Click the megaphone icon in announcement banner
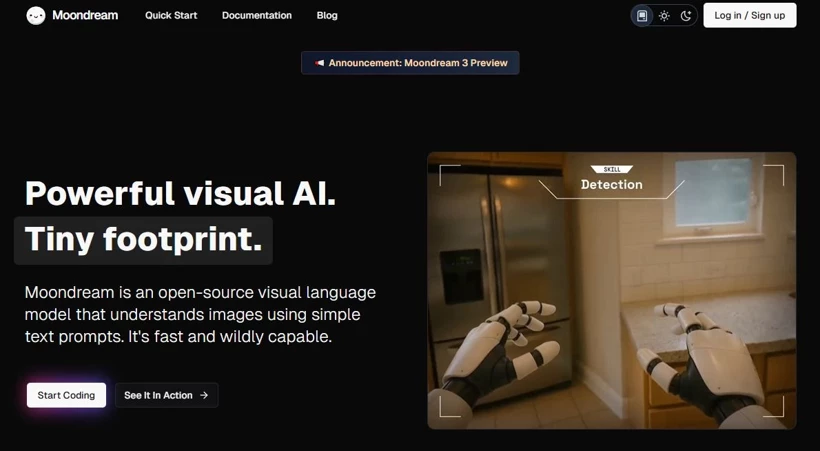This screenshot has height=451, width=820. click(319, 63)
